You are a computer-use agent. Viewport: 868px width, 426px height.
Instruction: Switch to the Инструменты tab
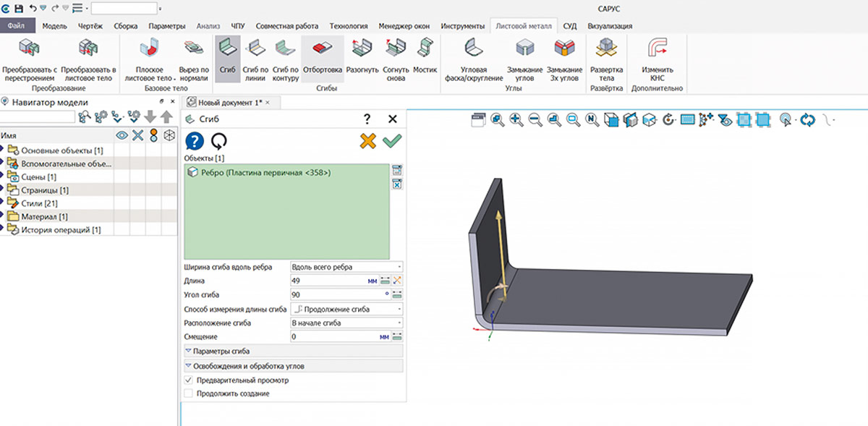pos(462,26)
